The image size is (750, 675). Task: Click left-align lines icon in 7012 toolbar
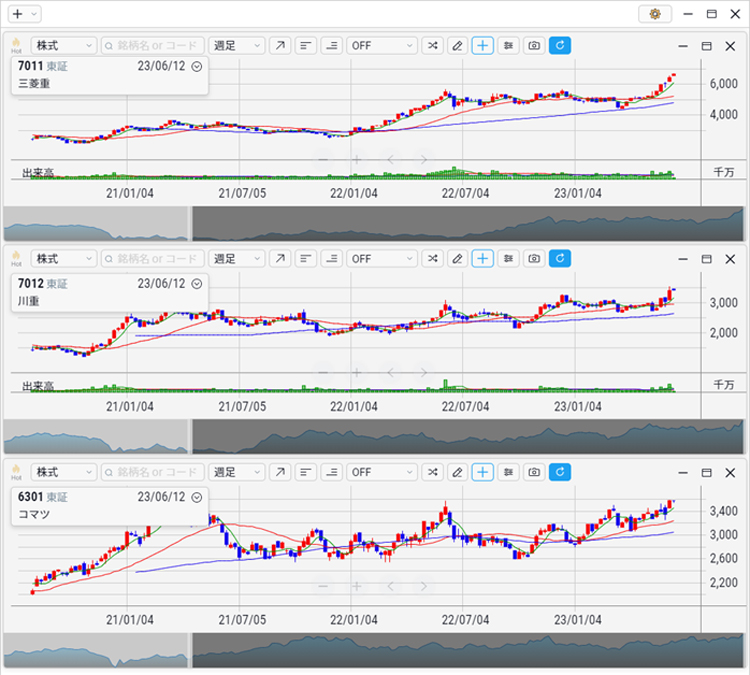(x=306, y=259)
